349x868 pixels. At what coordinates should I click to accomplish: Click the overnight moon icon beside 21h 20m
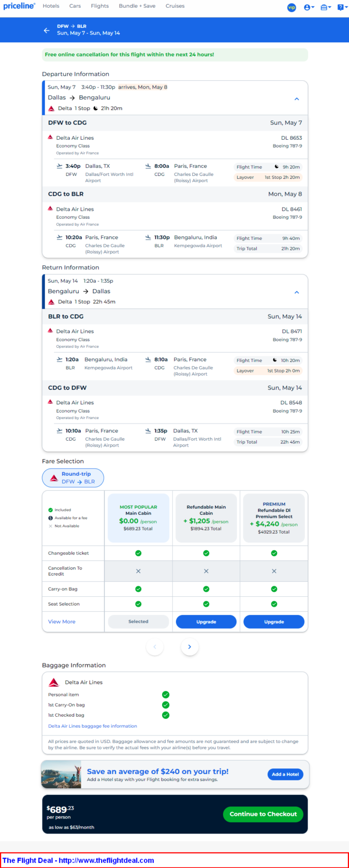coord(95,108)
